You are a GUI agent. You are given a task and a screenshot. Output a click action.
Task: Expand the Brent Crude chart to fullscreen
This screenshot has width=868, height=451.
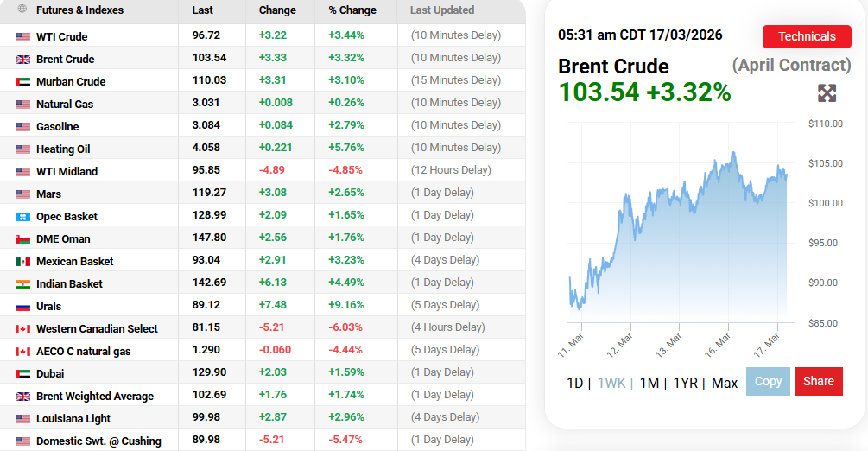click(827, 93)
